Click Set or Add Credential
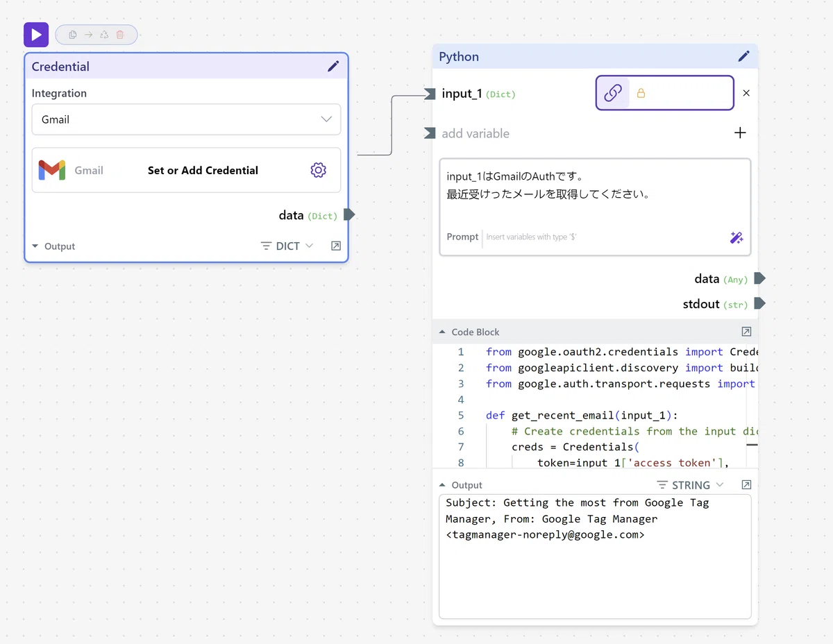Image resolution: width=833 pixels, height=644 pixels. pos(203,170)
